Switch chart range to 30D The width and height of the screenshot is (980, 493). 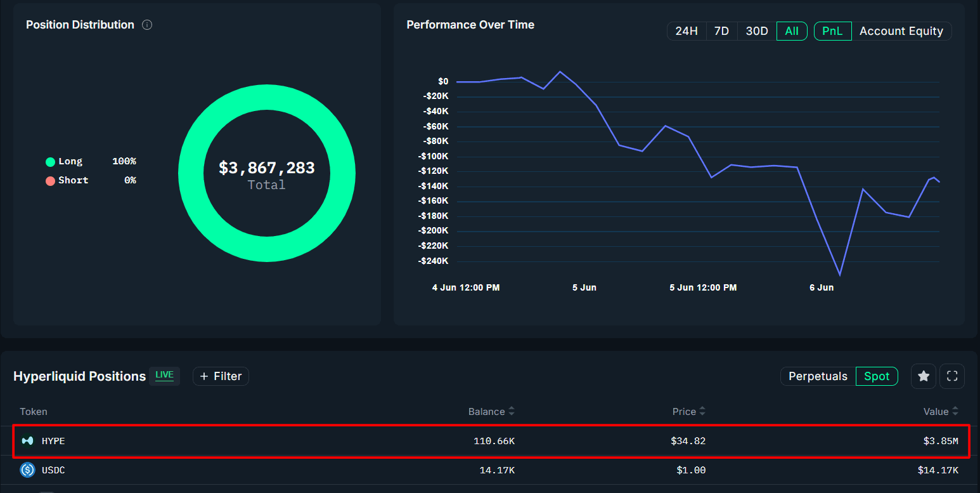pyautogui.click(x=757, y=31)
